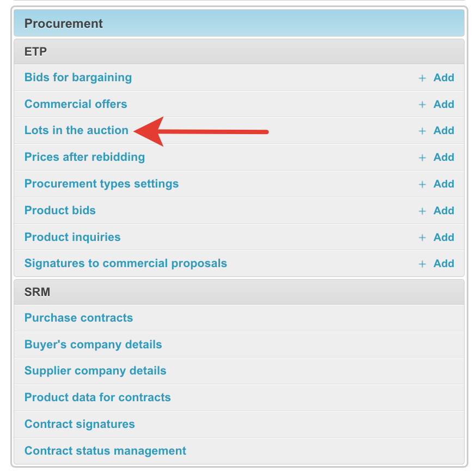The width and height of the screenshot is (476, 471).
Task: Click the plus icon for Signatures to commercial proposals
Action: tap(422, 264)
